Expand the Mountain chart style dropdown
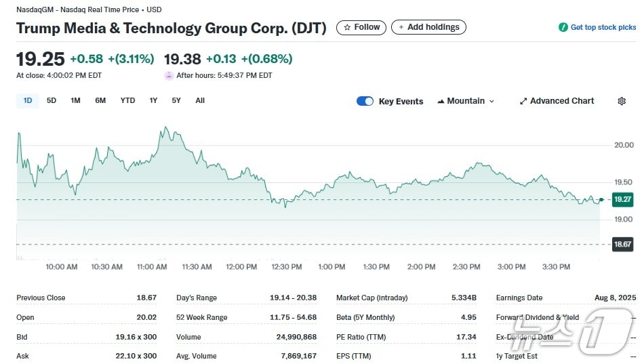642x364 pixels. [491, 101]
